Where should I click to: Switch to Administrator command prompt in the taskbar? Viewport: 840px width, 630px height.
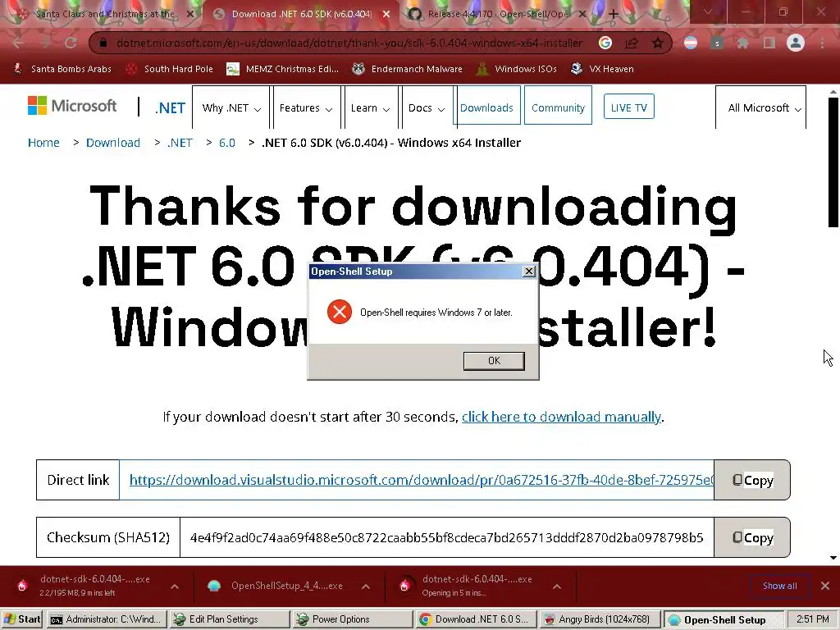tap(107, 619)
